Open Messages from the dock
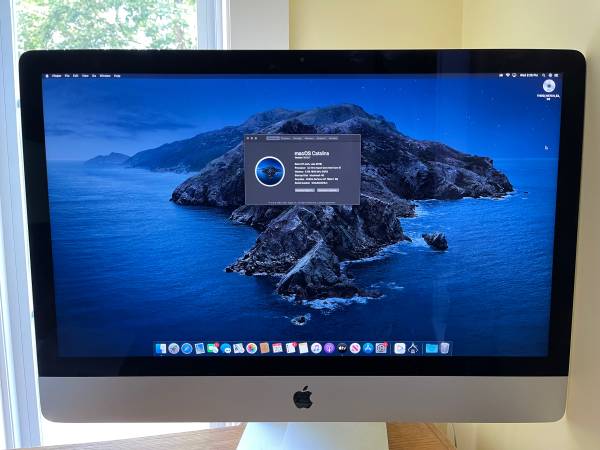The width and height of the screenshot is (600, 450). click(226, 348)
